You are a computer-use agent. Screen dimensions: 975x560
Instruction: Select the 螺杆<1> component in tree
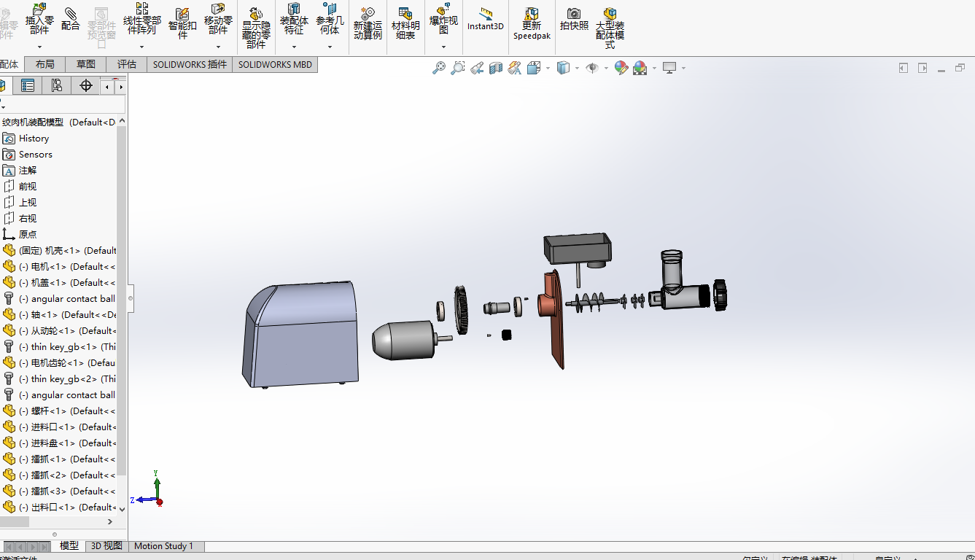point(59,411)
